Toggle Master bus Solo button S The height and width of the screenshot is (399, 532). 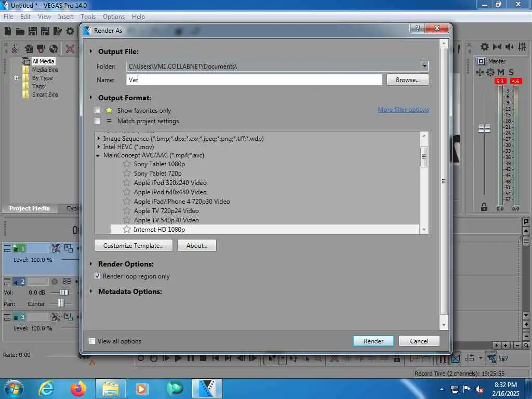point(511,72)
